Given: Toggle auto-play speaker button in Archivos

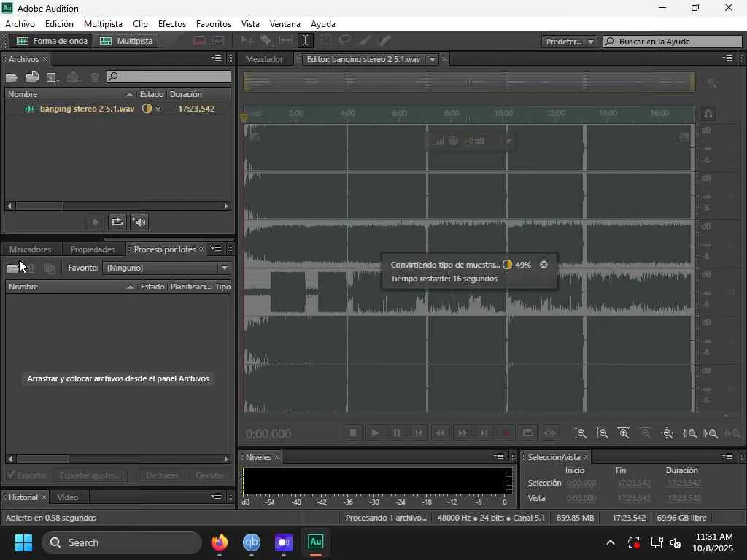Looking at the screenshot, I should point(139,222).
